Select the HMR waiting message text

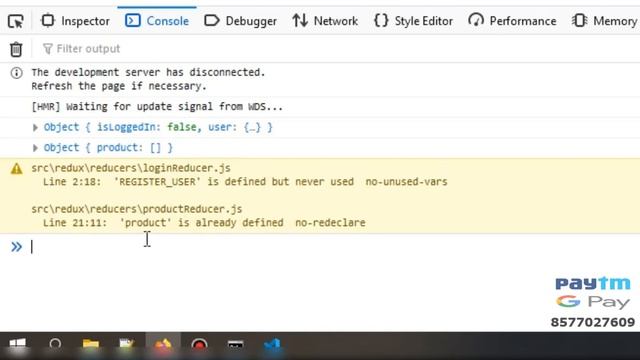157,107
